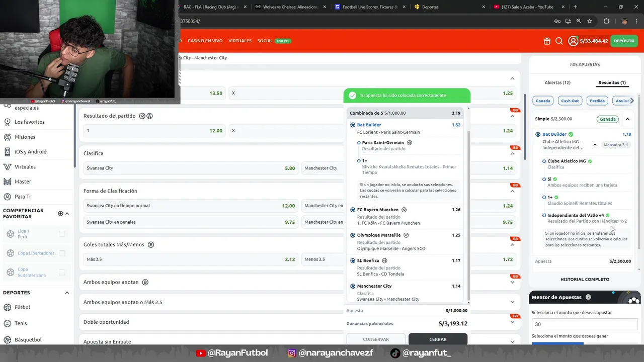This screenshot has height=362, width=644.
Task: Tick the Copa Sudamericana checkbox
Action: tap(62, 272)
